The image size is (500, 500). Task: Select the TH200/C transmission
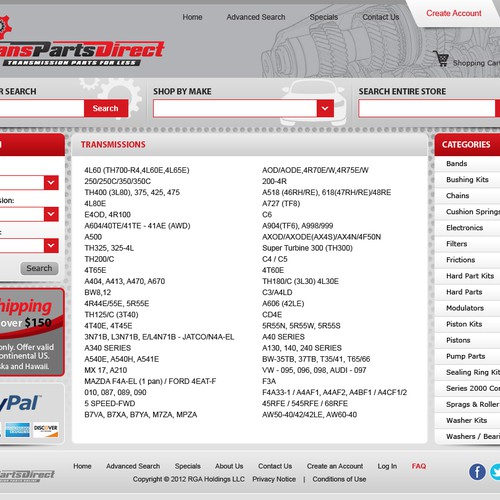click(99, 259)
